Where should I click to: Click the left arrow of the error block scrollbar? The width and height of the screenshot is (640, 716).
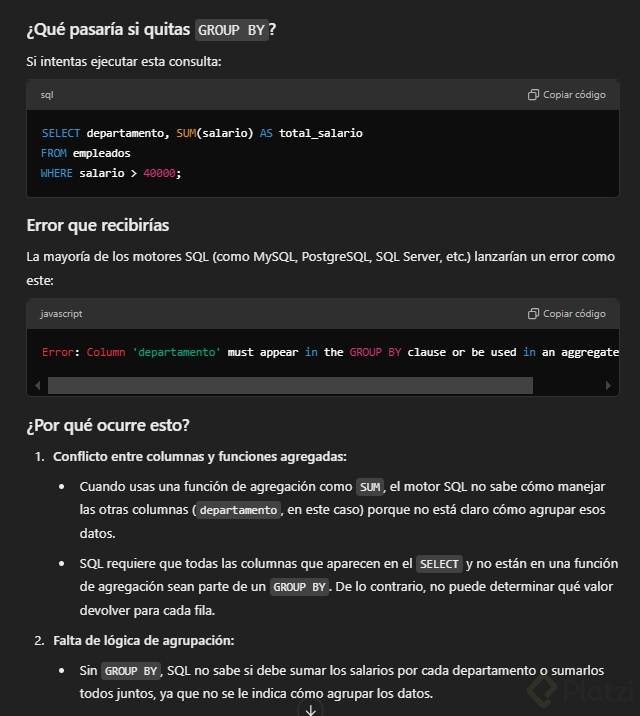[38, 385]
